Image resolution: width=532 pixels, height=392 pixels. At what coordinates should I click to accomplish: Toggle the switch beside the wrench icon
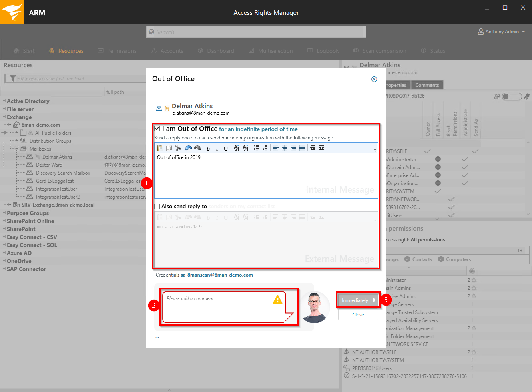(512, 96)
